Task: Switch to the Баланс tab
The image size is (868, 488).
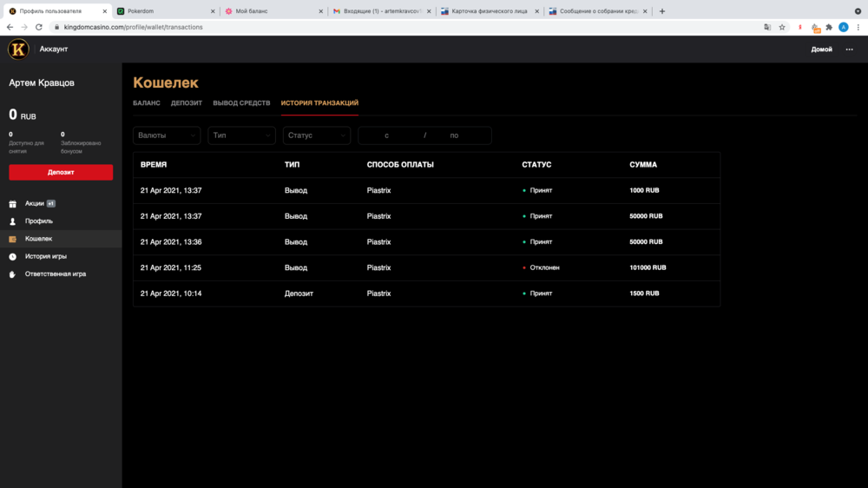Action: (x=146, y=103)
